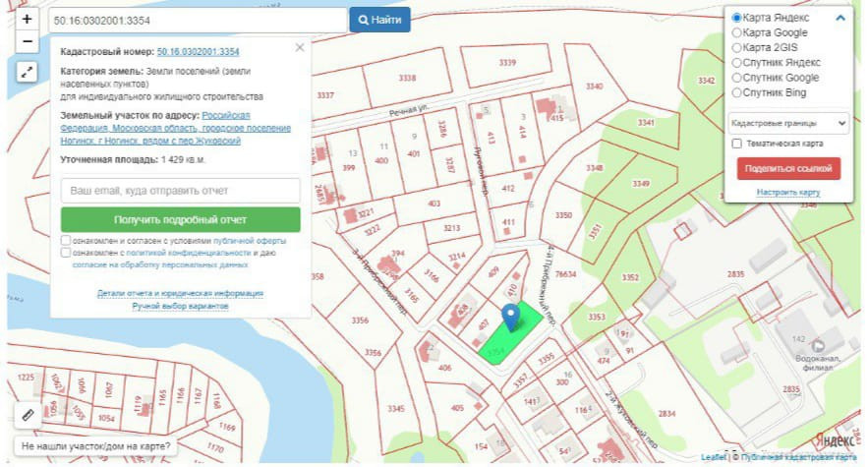The height and width of the screenshot is (467, 868).
Task: Click parcel labeled 3353 on map
Action: click(596, 317)
